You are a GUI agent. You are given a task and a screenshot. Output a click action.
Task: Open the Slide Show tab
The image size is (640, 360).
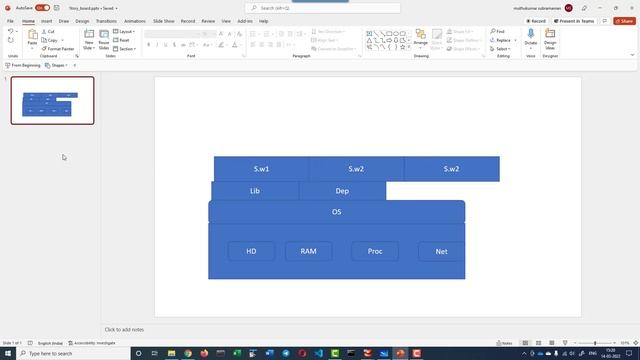pos(164,21)
